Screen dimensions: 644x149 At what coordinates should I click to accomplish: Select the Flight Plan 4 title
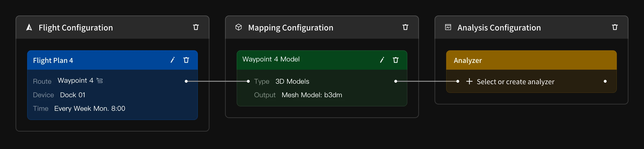pyautogui.click(x=53, y=60)
